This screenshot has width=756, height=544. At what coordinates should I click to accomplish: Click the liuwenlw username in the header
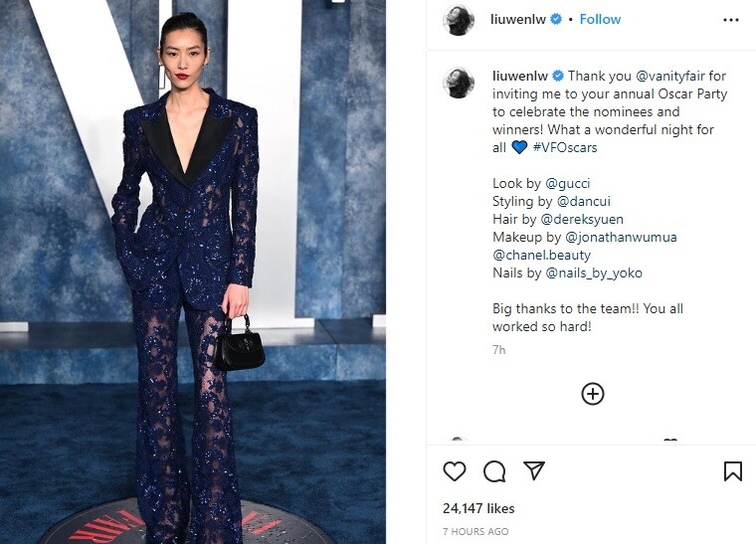(x=518, y=19)
